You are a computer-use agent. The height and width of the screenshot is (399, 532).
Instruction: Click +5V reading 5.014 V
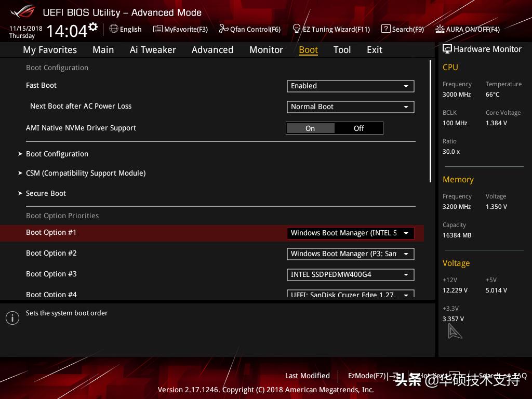pos(496,290)
